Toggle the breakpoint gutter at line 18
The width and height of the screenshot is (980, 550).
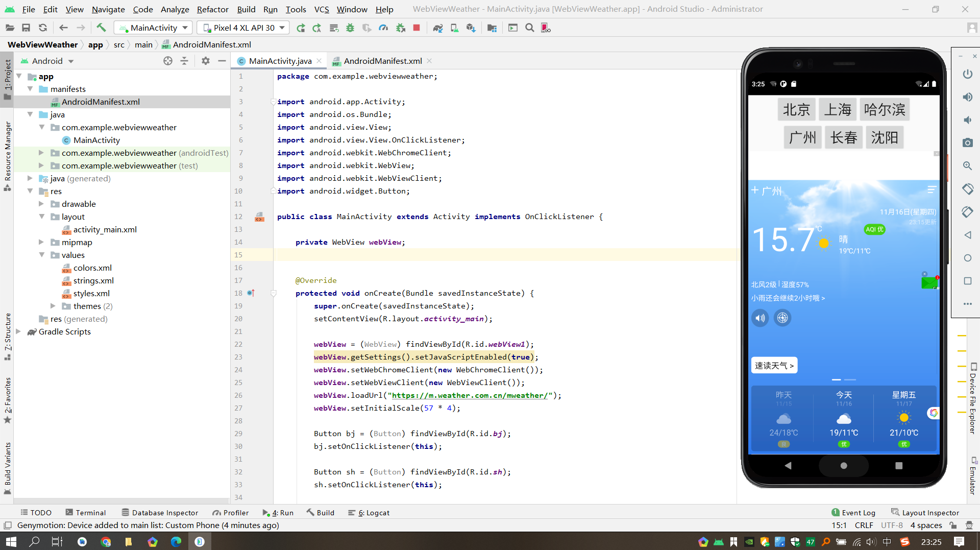[x=251, y=293]
